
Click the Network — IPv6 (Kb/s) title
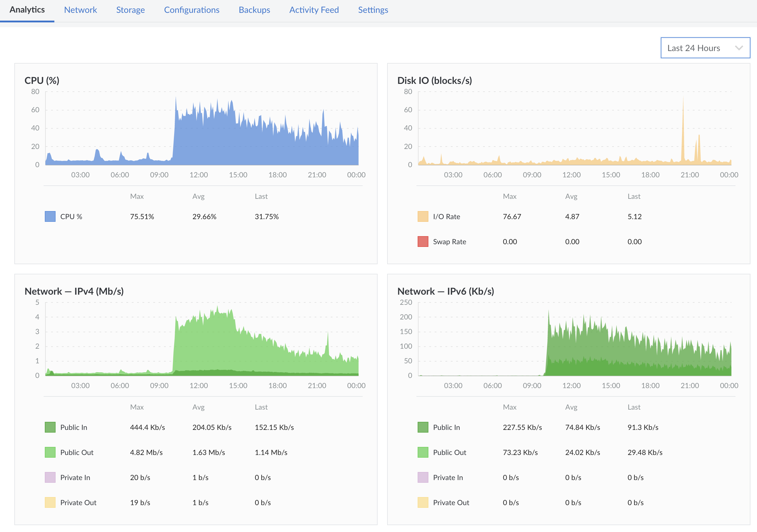446,291
